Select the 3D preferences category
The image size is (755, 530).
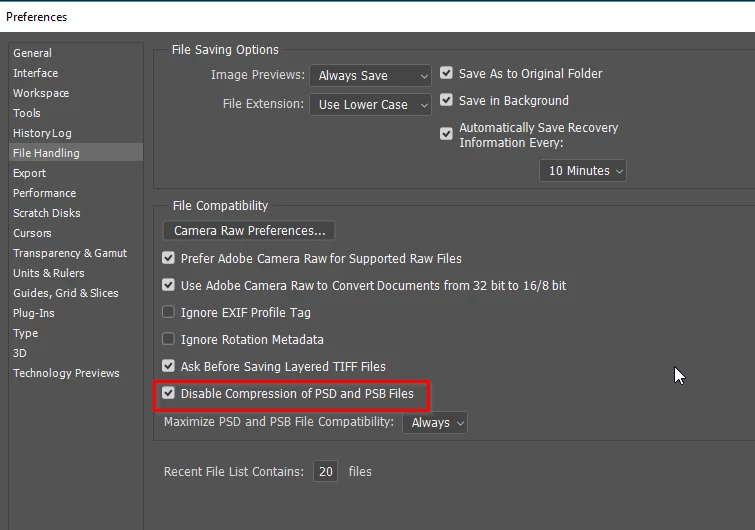coord(20,353)
